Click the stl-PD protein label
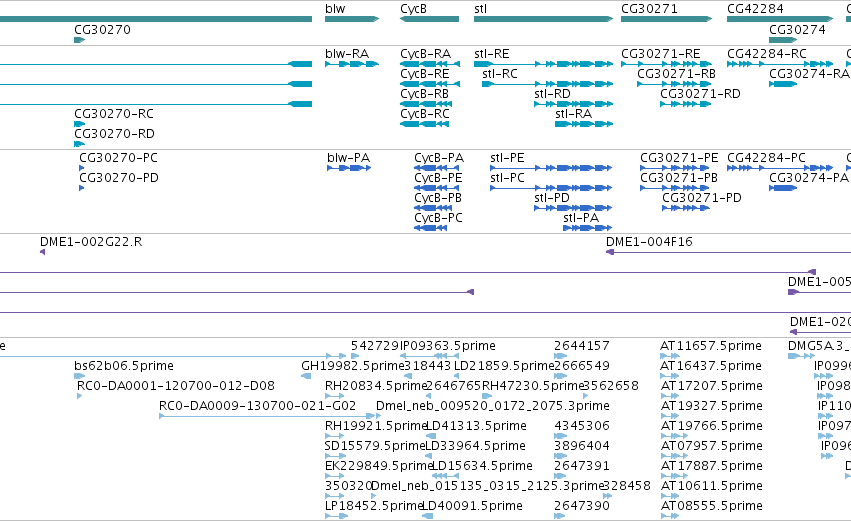Screen dimensions: 851x521 click(552, 198)
